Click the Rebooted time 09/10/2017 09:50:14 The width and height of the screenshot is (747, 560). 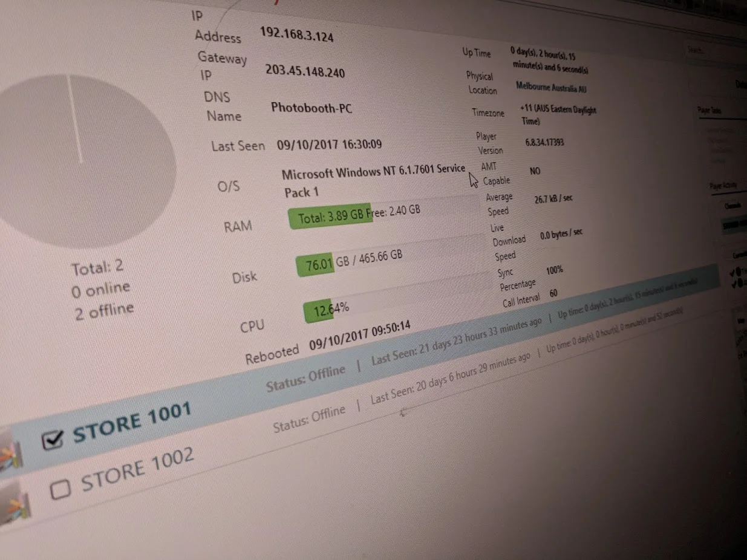(x=359, y=336)
